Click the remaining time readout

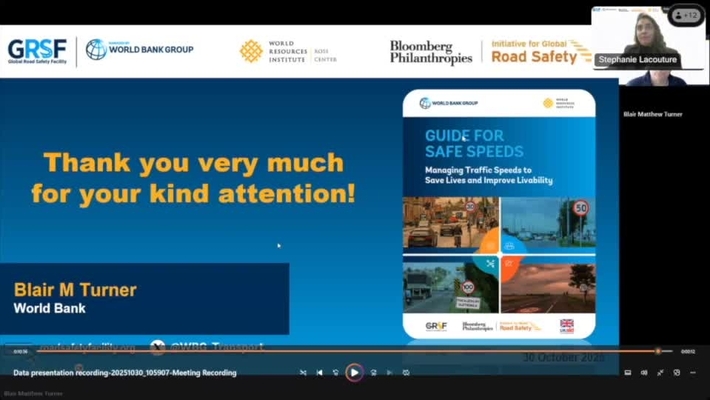[x=688, y=352]
